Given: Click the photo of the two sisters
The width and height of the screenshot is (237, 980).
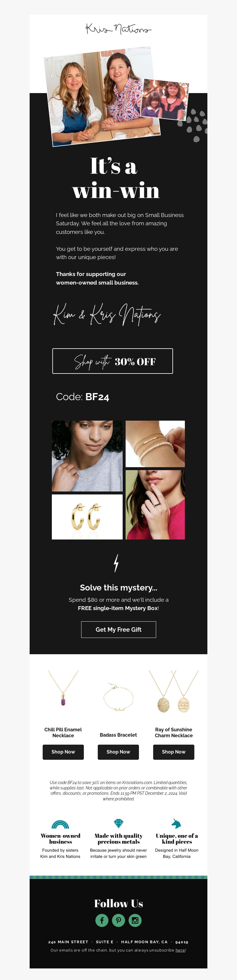Looking at the screenshot, I should click(102, 97).
